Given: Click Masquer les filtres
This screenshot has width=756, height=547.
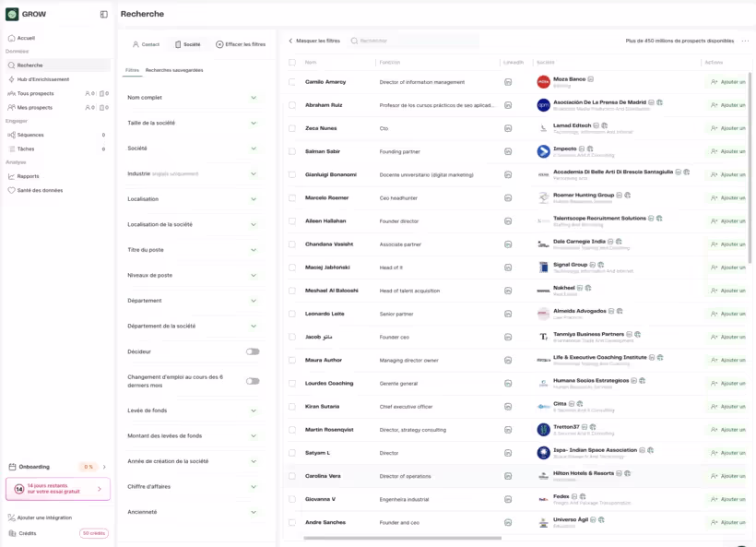Looking at the screenshot, I should [314, 41].
